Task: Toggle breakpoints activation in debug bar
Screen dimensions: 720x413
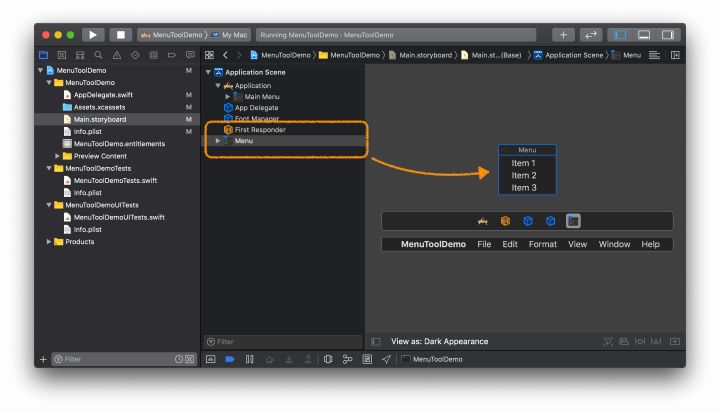Action: point(230,359)
